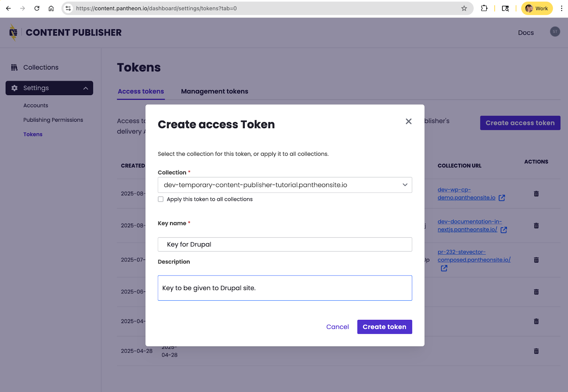This screenshot has width=568, height=392.
Task: Close the Create access Token dialog
Action: coord(409,121)
